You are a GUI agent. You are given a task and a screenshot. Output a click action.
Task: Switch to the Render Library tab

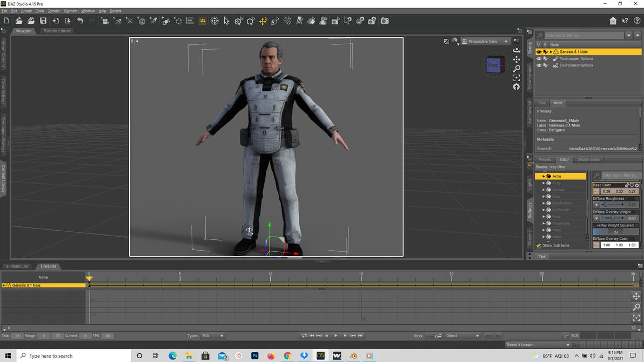coord(57,31)
